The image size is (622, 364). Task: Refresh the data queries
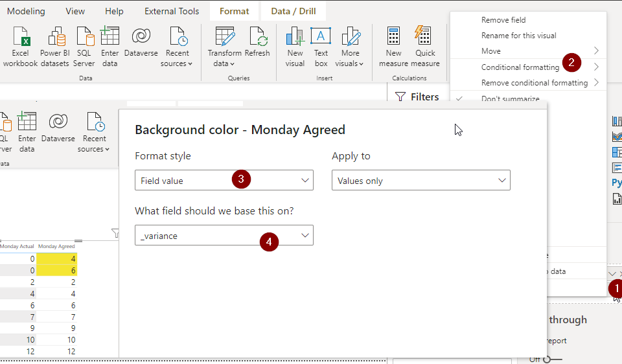[257, 42]
